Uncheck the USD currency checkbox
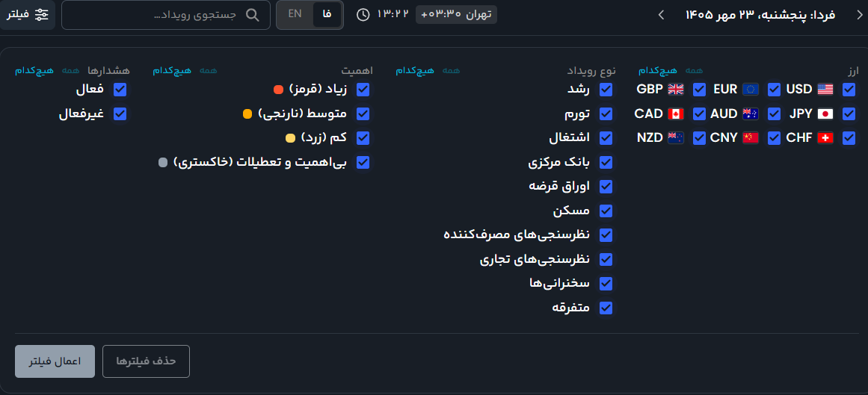 [849, 89]
